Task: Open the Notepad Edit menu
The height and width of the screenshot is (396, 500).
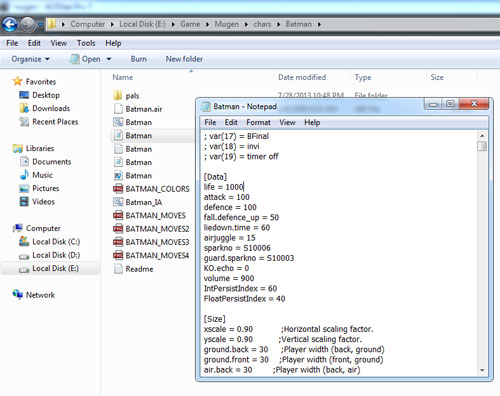Action: coord(231,123)
